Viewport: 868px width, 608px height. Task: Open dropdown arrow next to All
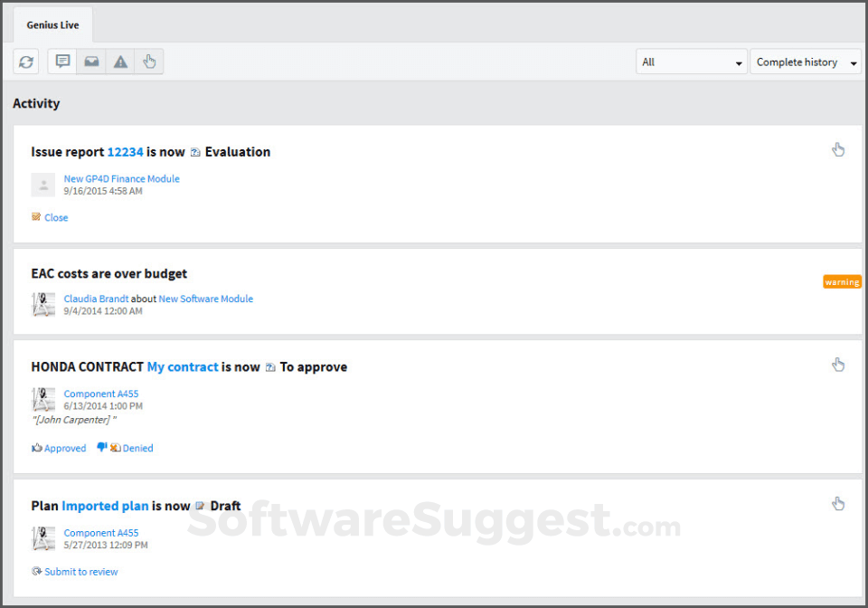tap(738, 62)
